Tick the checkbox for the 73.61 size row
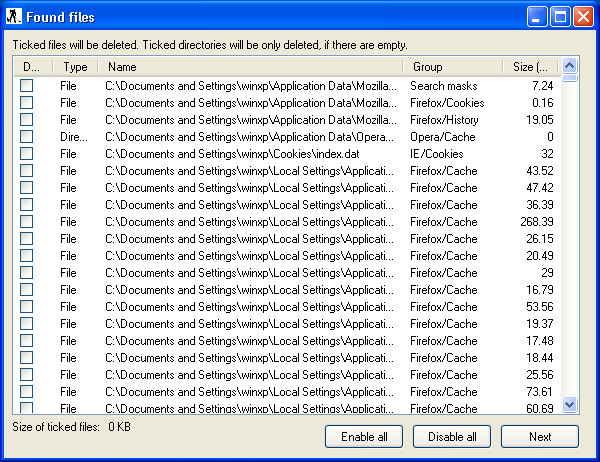Viewport: 600px width, 462px height. click(x=27, y=392)
